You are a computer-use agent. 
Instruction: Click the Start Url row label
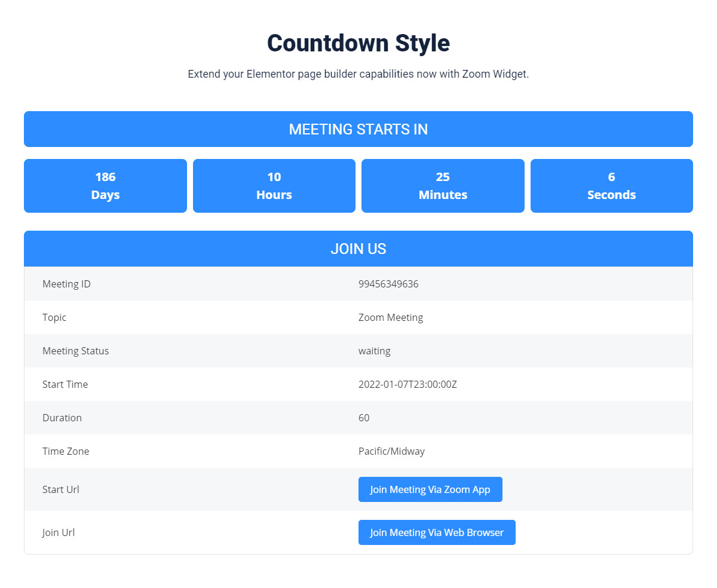(x=61, y=489)
